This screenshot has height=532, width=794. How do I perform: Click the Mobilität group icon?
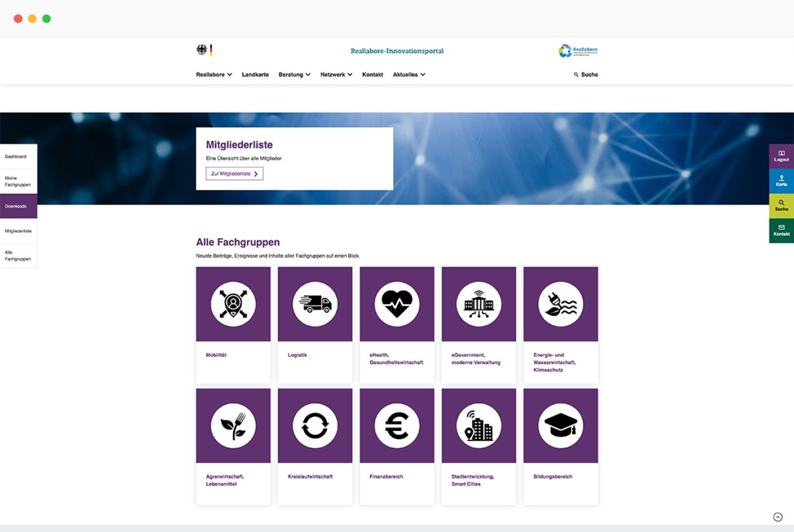click(x=233, y=304)
